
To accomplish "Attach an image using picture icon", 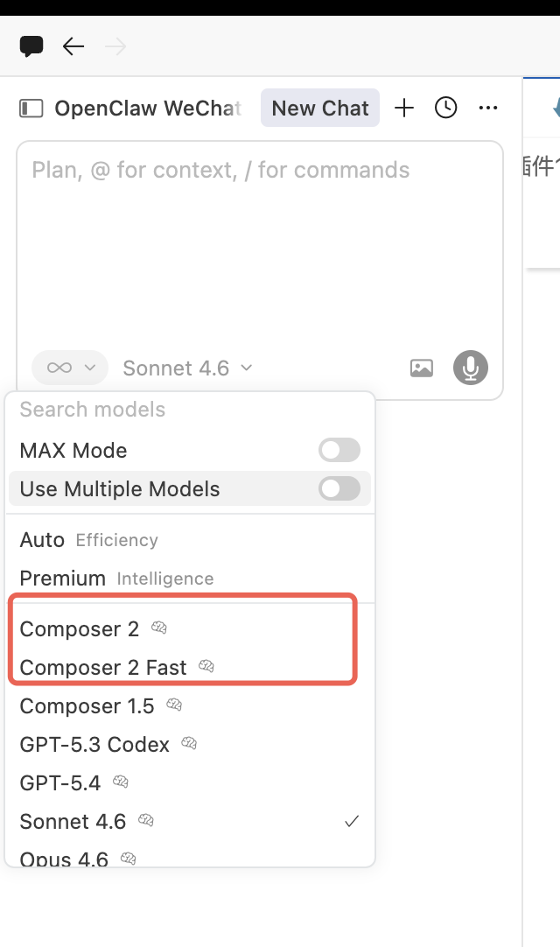I will click(x=422, y=368).
